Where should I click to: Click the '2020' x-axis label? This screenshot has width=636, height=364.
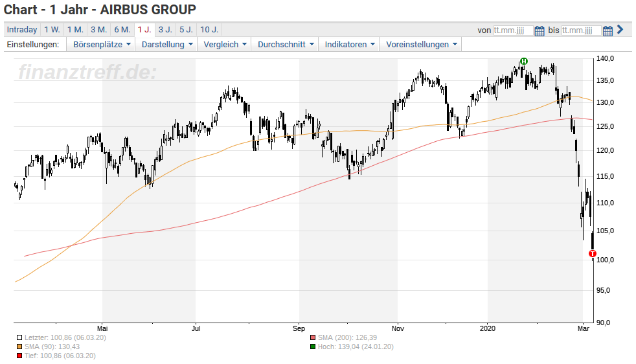[488, 328]
